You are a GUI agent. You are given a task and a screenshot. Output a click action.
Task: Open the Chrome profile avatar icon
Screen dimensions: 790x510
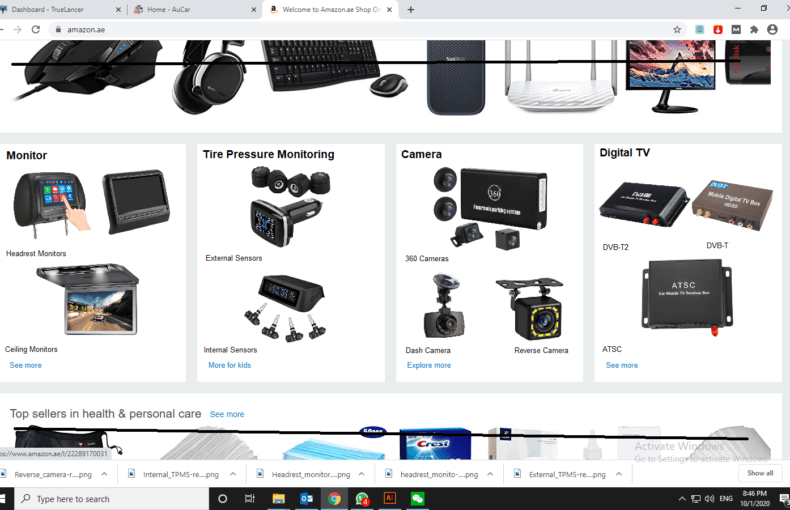(x=772, y=30)
